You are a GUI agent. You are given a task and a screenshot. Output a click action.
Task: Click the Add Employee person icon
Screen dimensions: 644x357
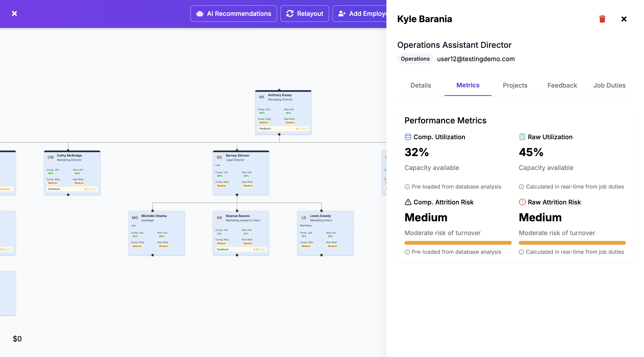pos(342,14)
